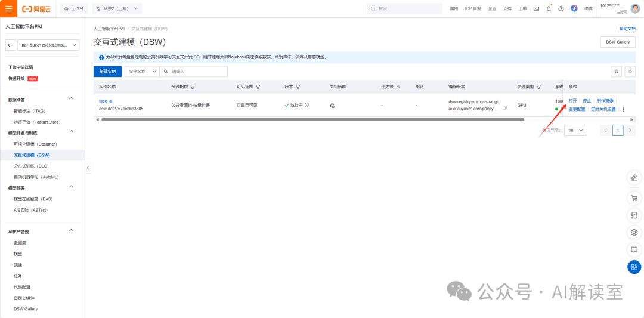Open the user avatar menu

(x=635, y=8)
